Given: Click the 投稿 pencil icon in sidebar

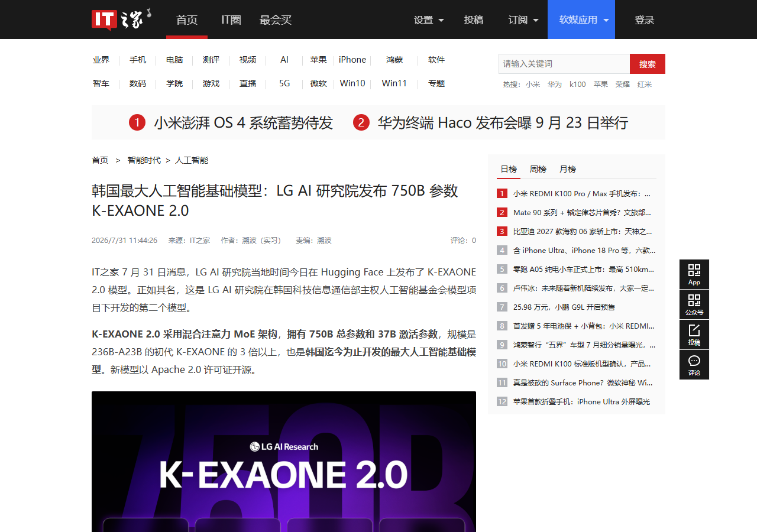Looking at the screenshot, I should tap(694, 335).
